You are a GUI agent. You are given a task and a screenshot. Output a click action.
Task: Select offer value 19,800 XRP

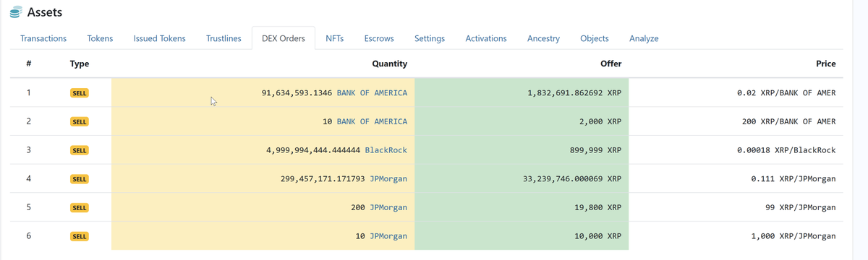pos(598,208)
